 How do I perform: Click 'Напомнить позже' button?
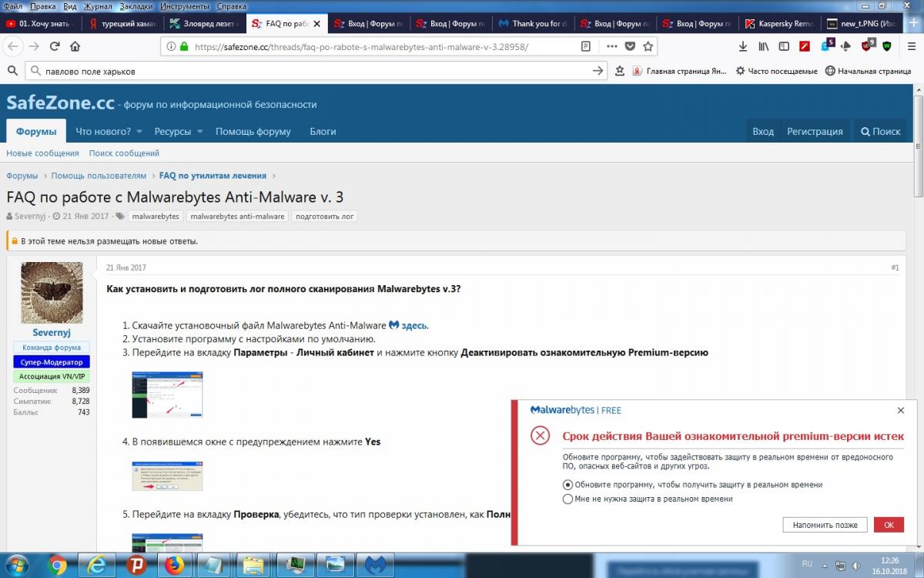[x=825, y=525]
